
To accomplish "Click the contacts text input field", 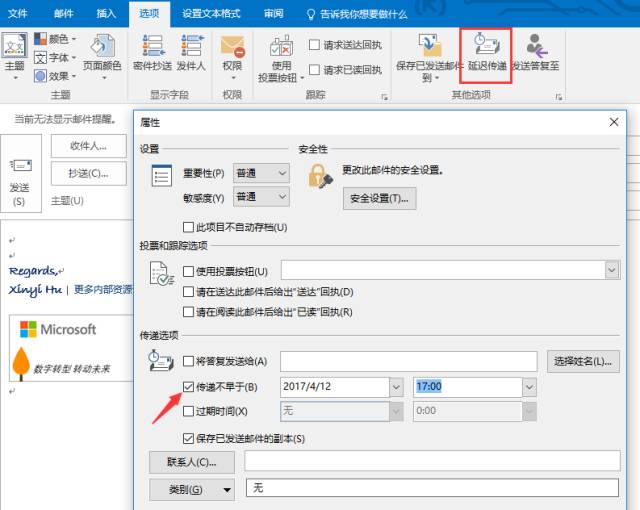I will [432, 461].
